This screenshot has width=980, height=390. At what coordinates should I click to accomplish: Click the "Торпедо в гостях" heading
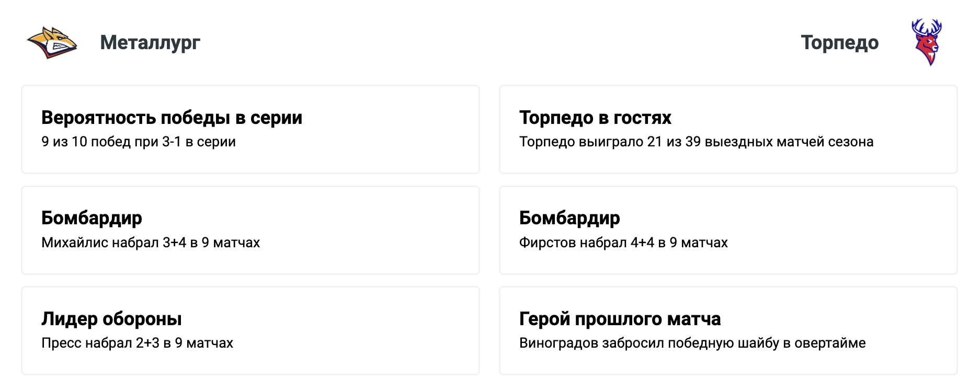point(595,118)
